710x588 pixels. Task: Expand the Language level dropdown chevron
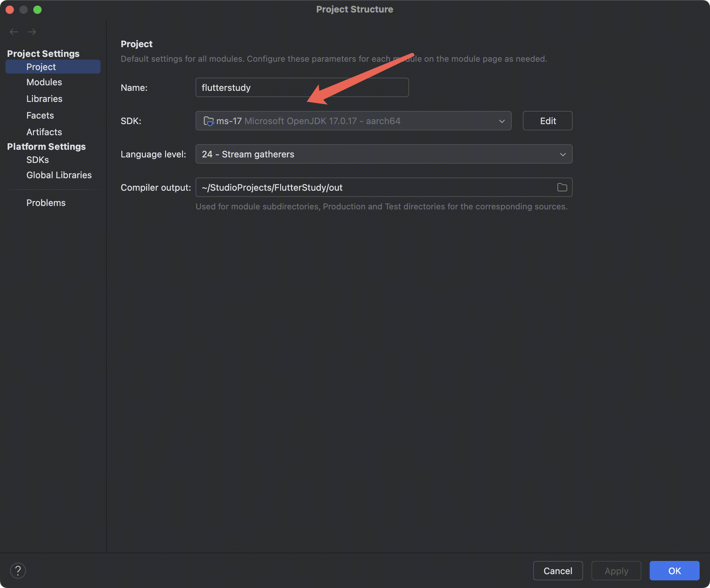[563, 154]
